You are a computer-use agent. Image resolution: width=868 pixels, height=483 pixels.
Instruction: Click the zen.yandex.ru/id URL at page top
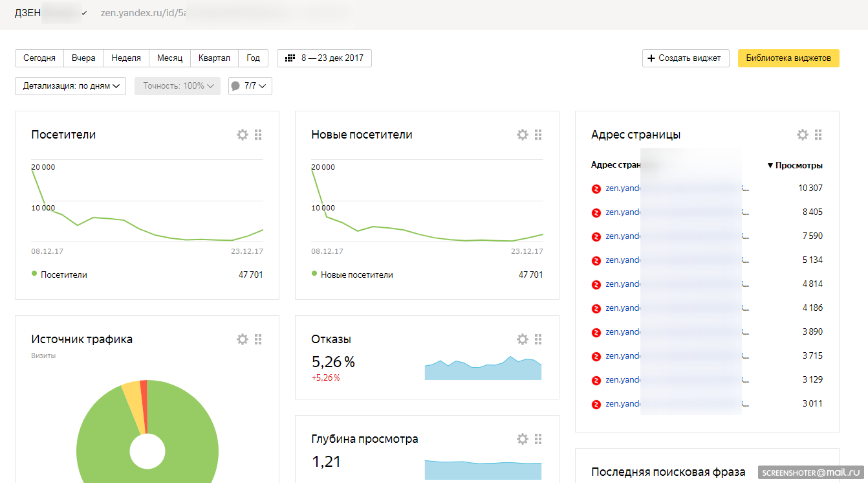[x=144, y=13]
